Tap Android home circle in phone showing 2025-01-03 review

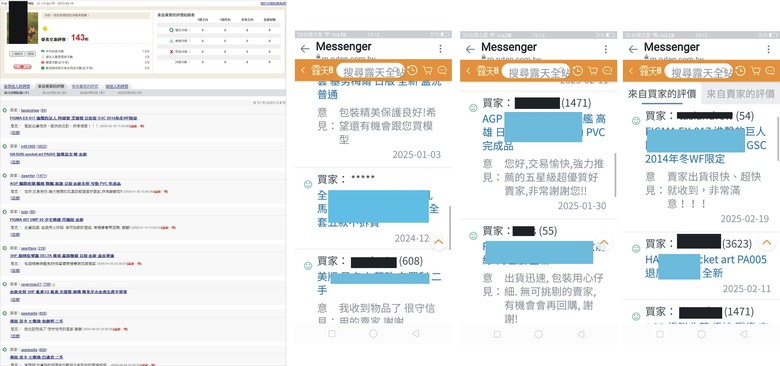(373, 334)
